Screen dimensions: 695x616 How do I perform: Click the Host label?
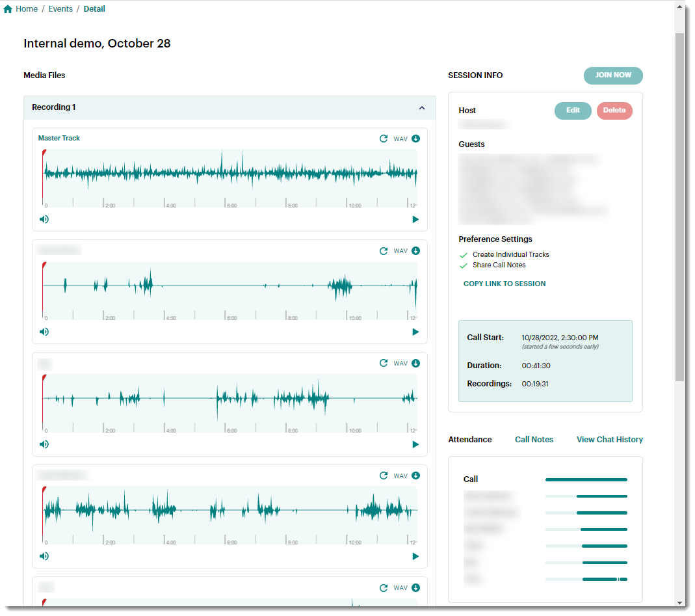click(467, 111)
